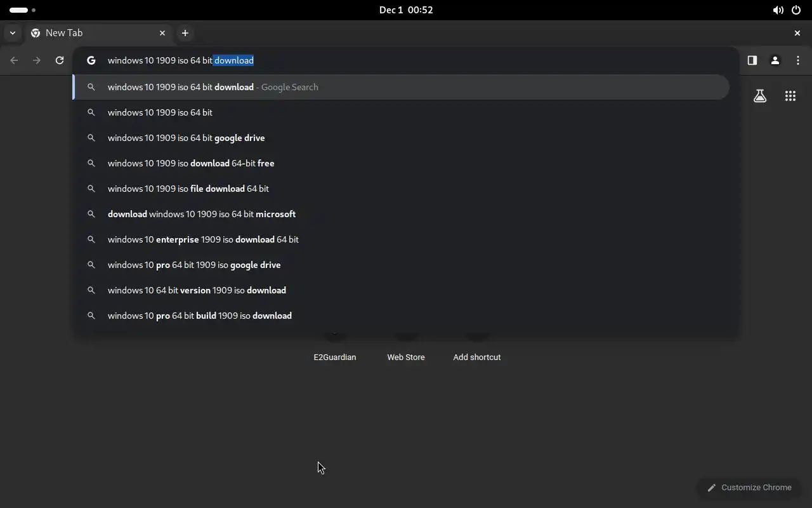Open the system volume icon
Image resolution: width=812 pixels, height=508 pixels.
coord(778,10)
